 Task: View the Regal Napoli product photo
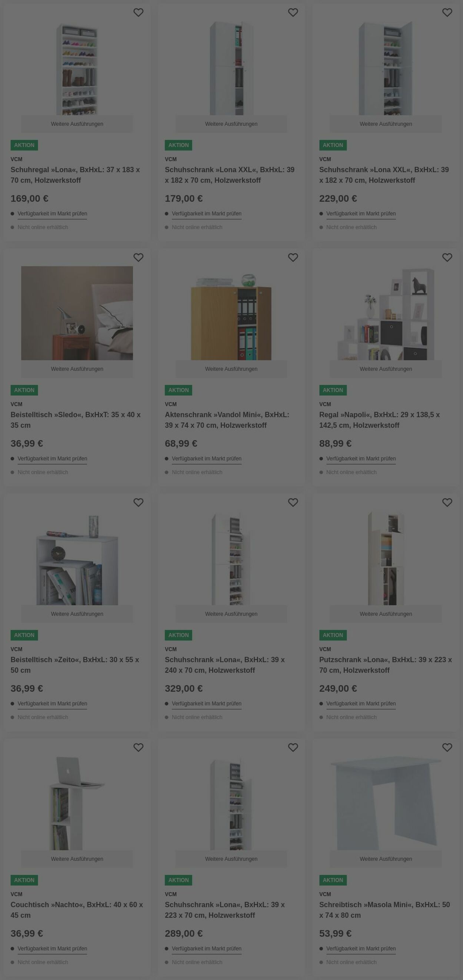(x=386, y=313)
